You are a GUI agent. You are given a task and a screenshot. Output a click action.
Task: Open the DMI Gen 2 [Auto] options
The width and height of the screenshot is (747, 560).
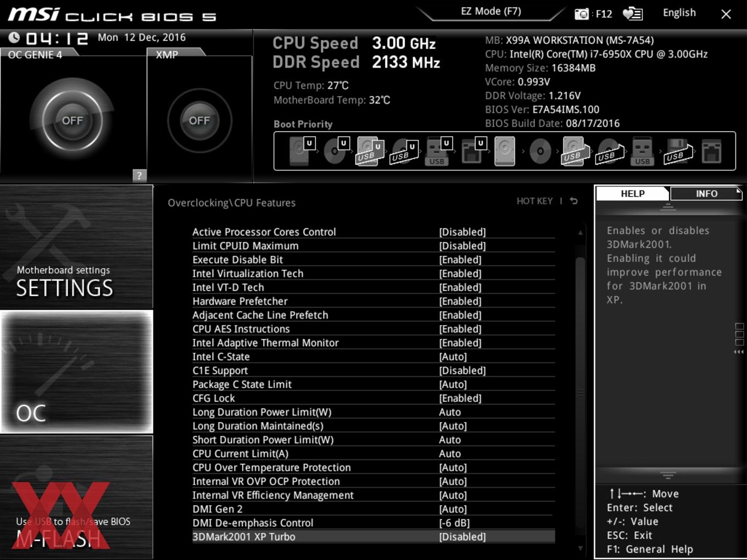[x=453, y=509]
